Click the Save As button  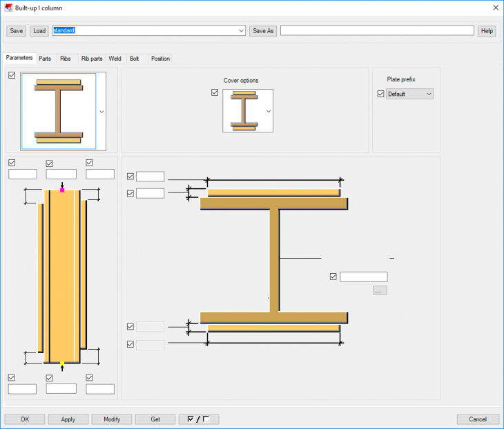click(263, 31)
